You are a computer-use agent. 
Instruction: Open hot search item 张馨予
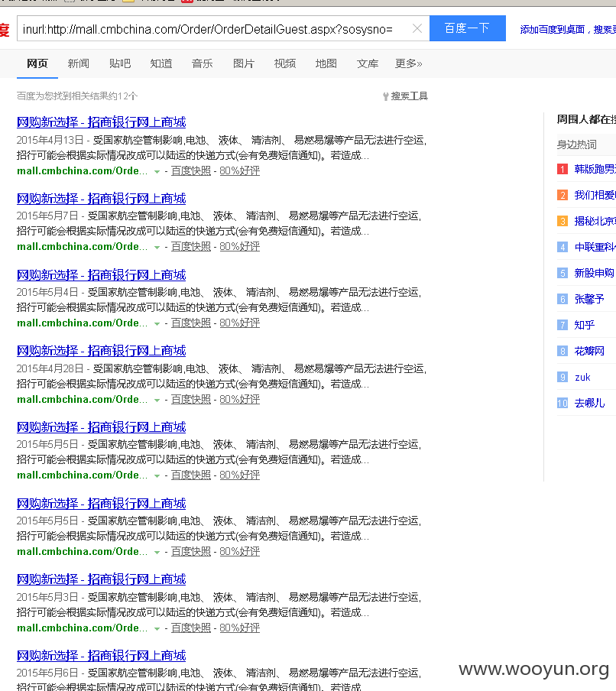(589, 299)
